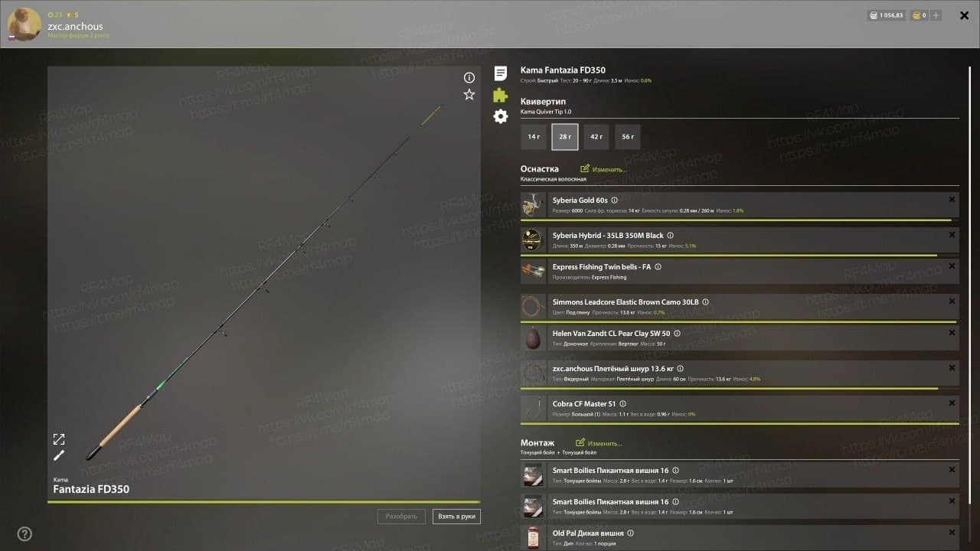Screen dimensions: 980x551
Task: Click info icon beside Simmons Leadcore Elastic
Action: click(705, 302)
